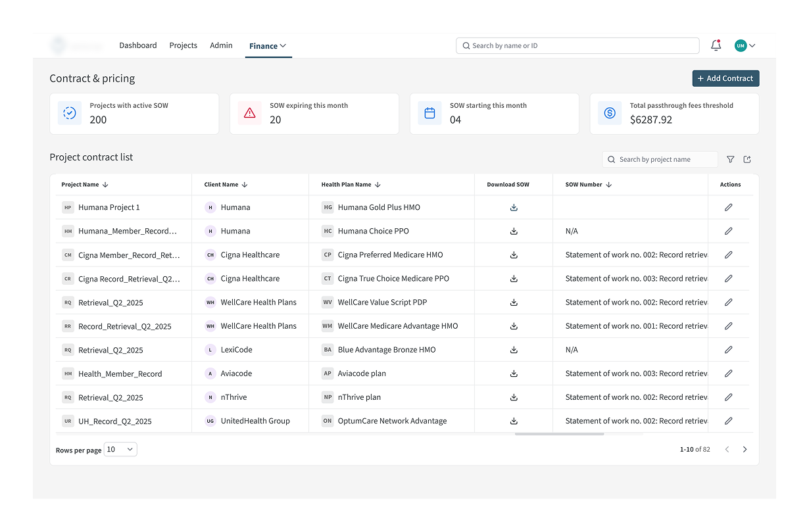Edit the UH_Record_Q2_2025 contract row
The height and width of the screenshot is (532, 809).
tap(728, 421)
